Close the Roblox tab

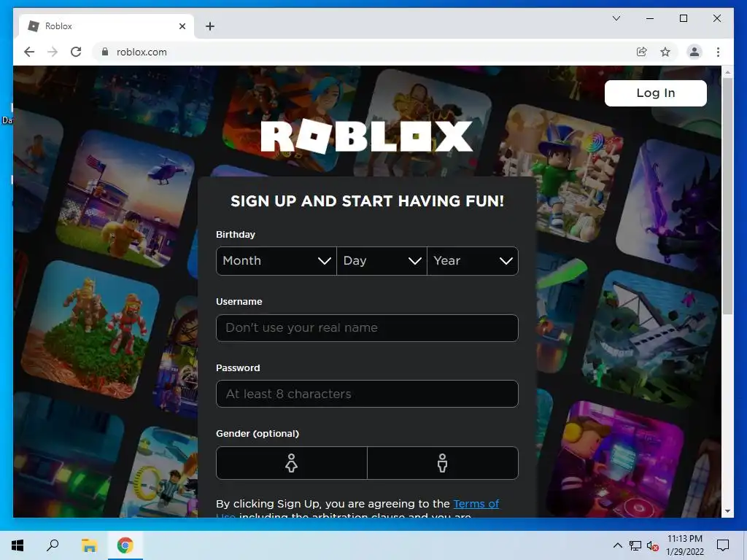coord(182,26)
